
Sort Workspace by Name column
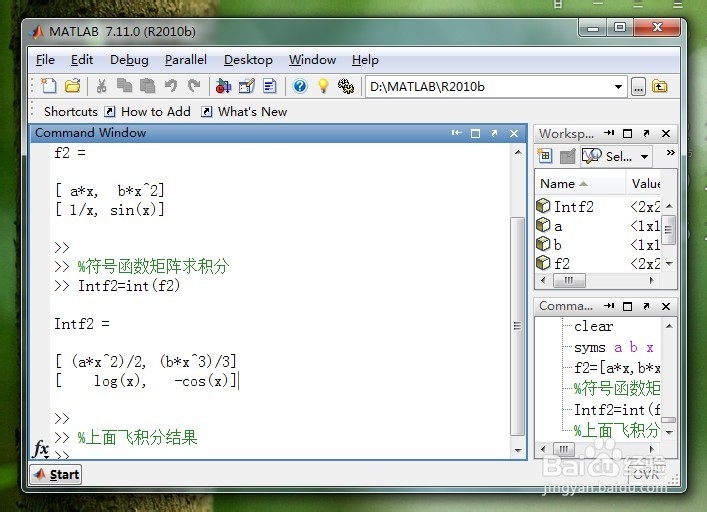(580, 183)
